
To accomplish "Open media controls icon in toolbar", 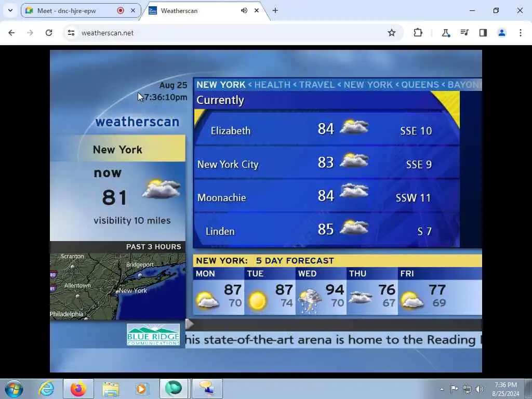I will 464,33.
